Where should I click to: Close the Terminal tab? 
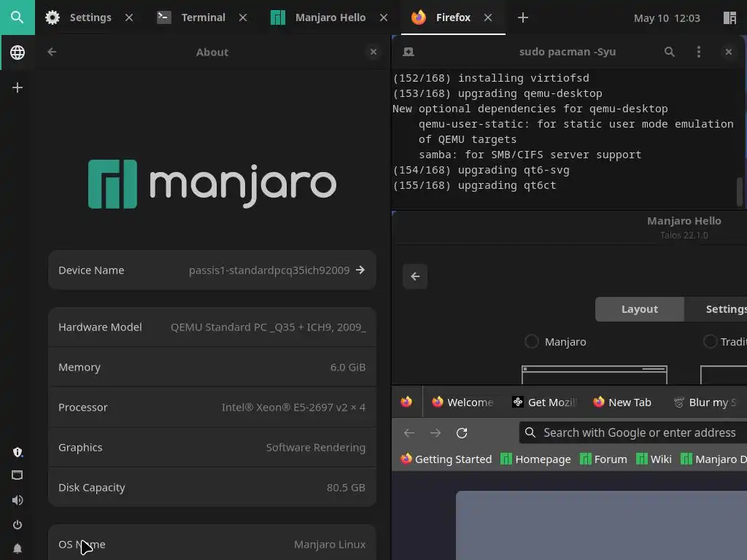click(243, 17)
